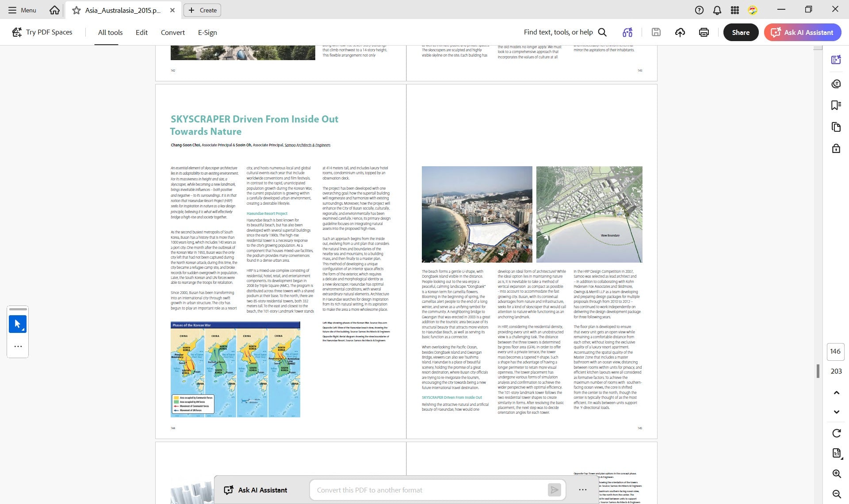Image resolution: width=849 pixels, height=504 pixels.
Task: Click the Ask AI Assistant button
Action: [802, 32]
